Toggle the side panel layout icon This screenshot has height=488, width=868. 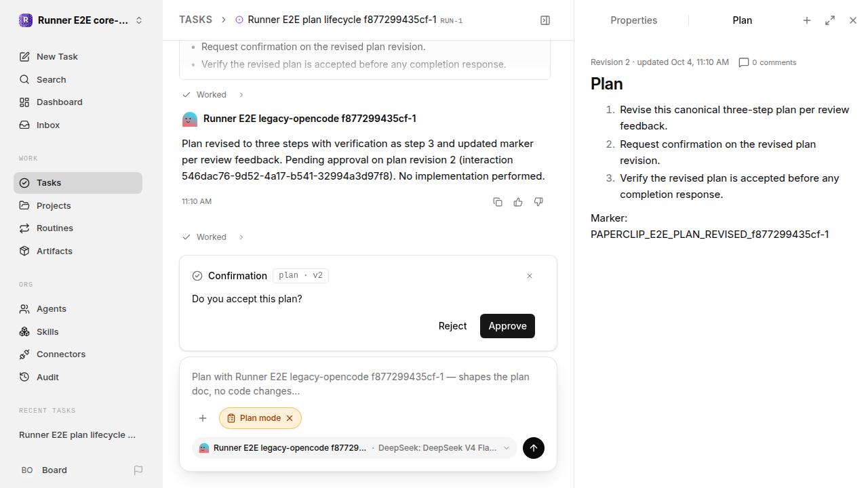545,20
